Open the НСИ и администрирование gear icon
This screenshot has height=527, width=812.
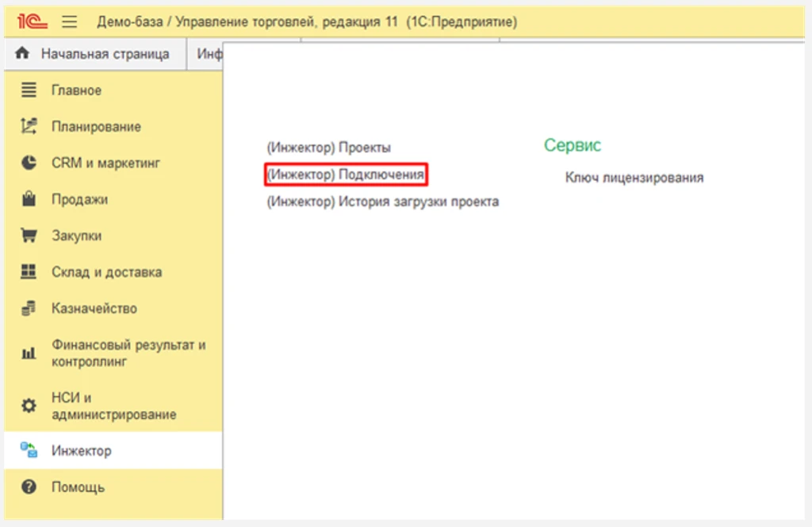pyautogui.click(x=29, y=406)
